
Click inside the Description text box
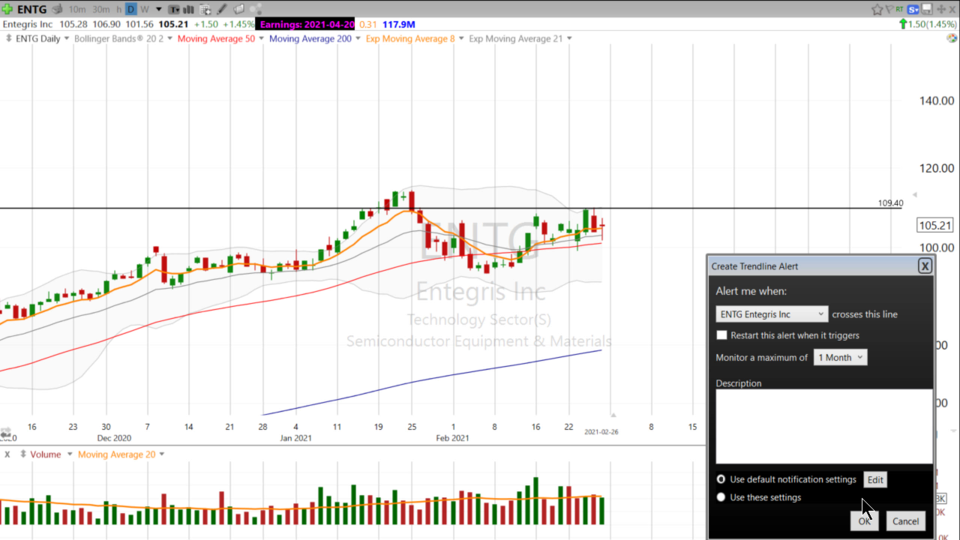(824, 426)
